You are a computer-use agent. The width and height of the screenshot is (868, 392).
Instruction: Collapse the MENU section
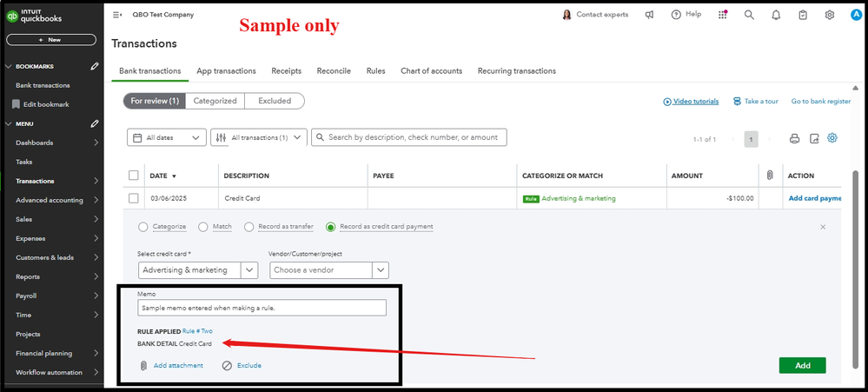click(x=9, y=124)
